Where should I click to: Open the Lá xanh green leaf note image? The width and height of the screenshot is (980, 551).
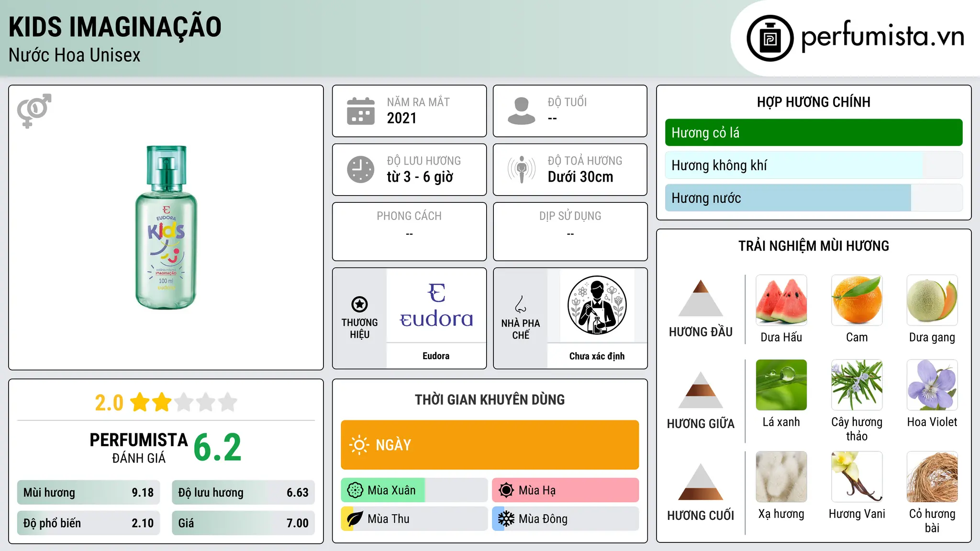point(781,385)
